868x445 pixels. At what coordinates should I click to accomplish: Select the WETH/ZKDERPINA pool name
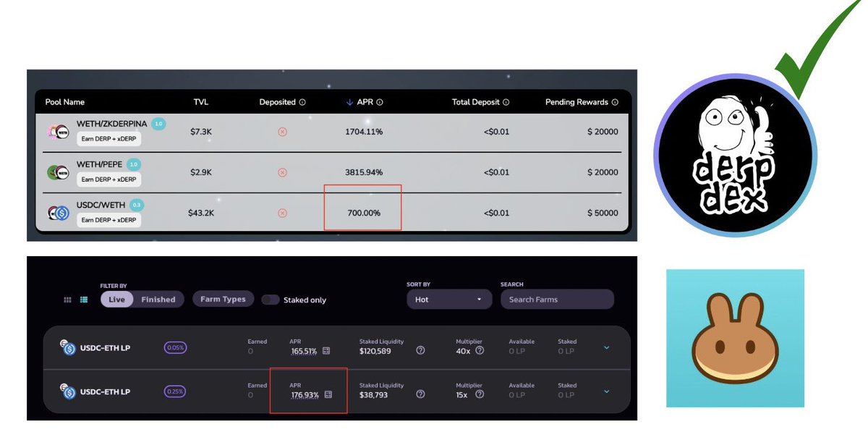[x=112, y=124]
